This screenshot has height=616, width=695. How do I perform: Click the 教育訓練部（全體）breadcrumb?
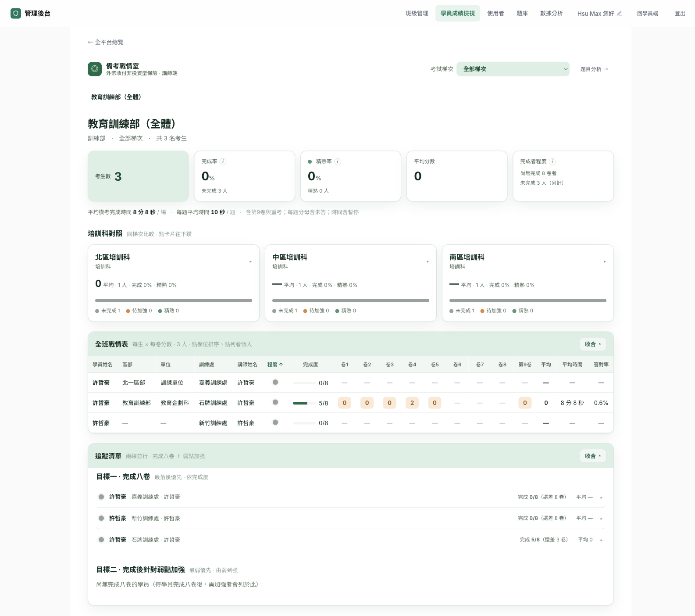point(116,97)
